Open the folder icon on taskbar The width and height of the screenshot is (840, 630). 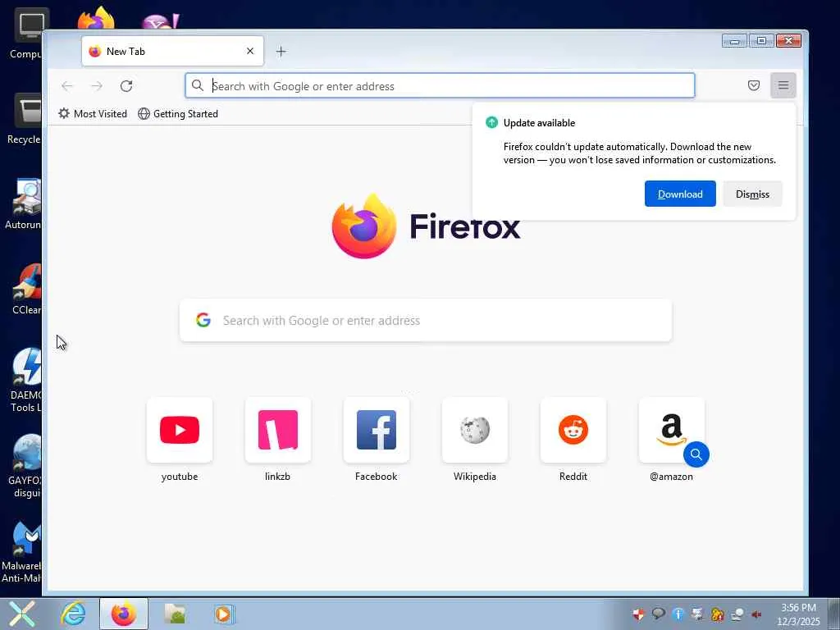tap(176, 614)
